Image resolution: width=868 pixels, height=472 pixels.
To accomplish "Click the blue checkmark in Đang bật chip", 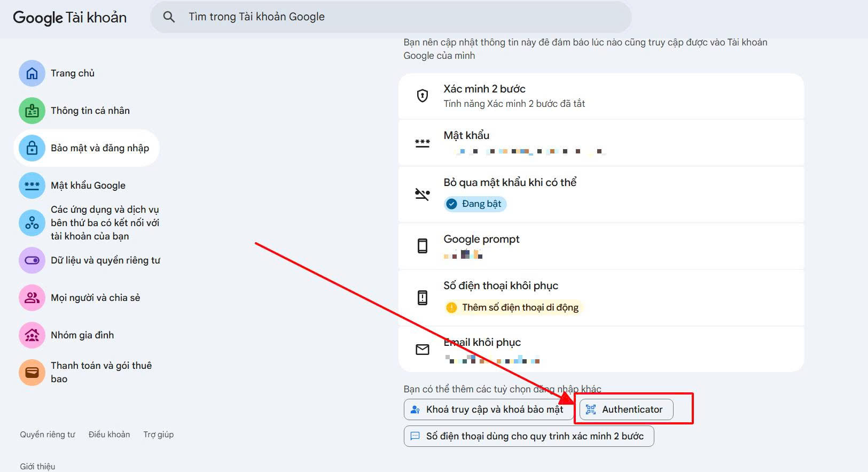I will coord(452,204).
